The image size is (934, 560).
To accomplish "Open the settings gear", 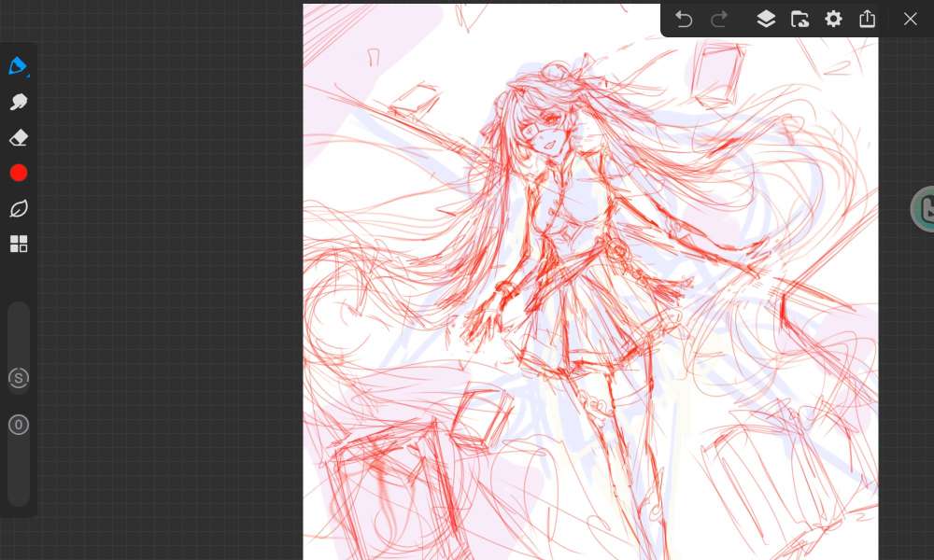I will click(x=833, y=19).
